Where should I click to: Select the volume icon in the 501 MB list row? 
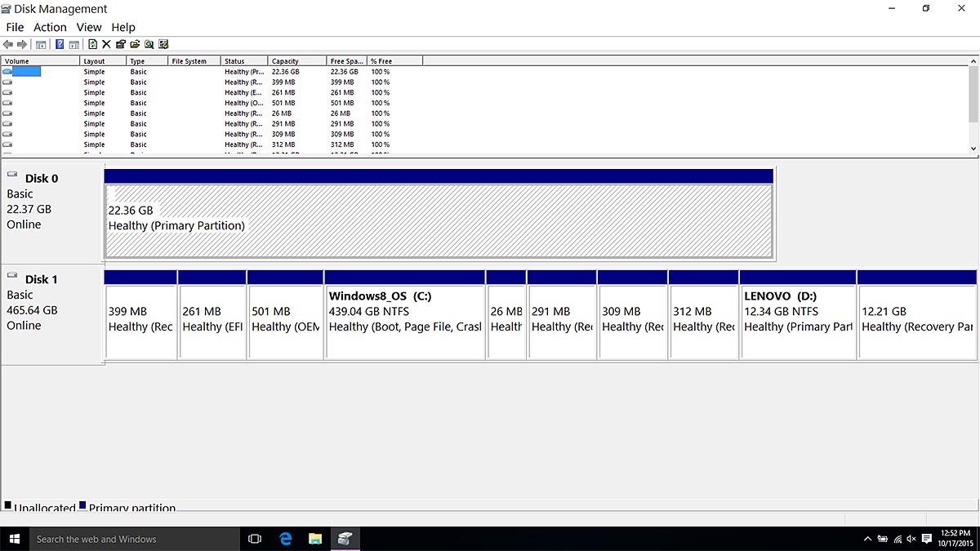7,103
